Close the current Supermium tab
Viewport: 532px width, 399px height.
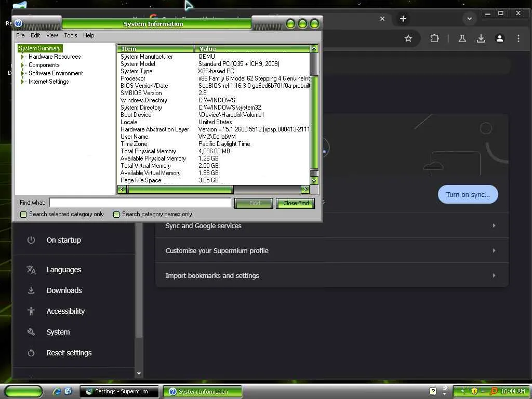pos(382,19)
